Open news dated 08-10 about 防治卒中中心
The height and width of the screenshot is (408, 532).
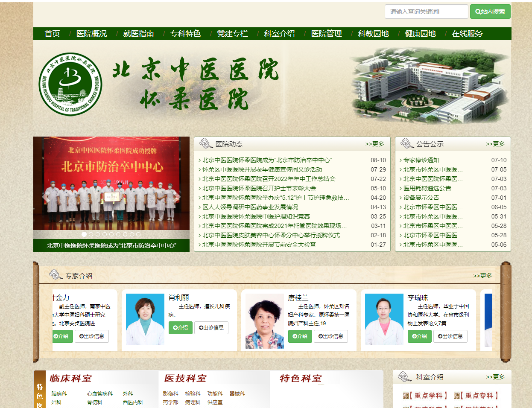tap(267, 160)
